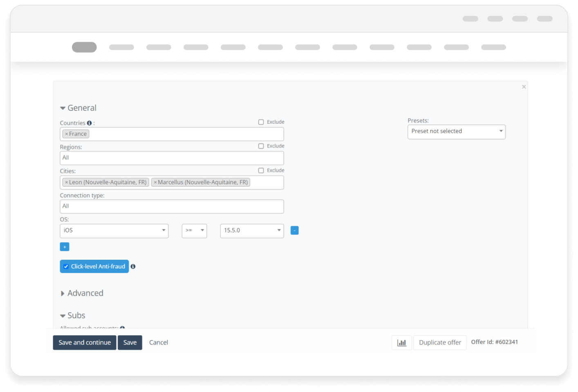Click the minus button to remove OS rule

click(294, 231)
